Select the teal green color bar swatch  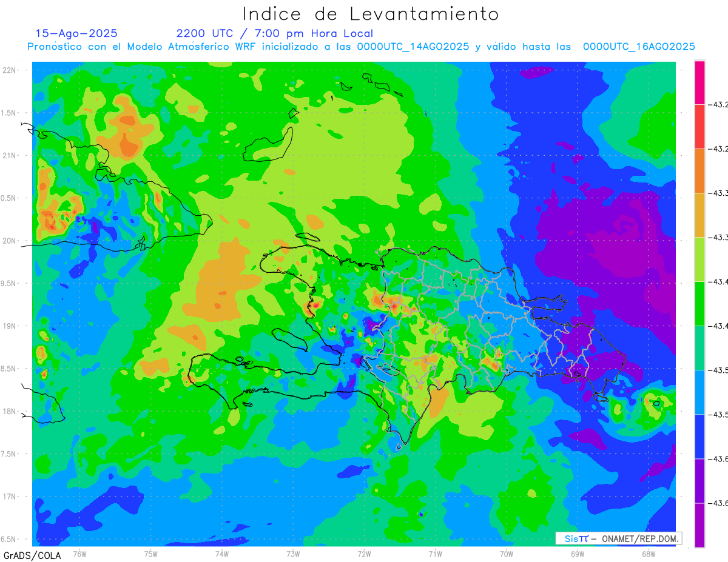click(x=699, y=348)
